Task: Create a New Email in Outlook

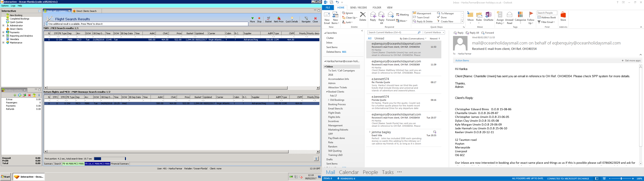Action: pos(327,18)
